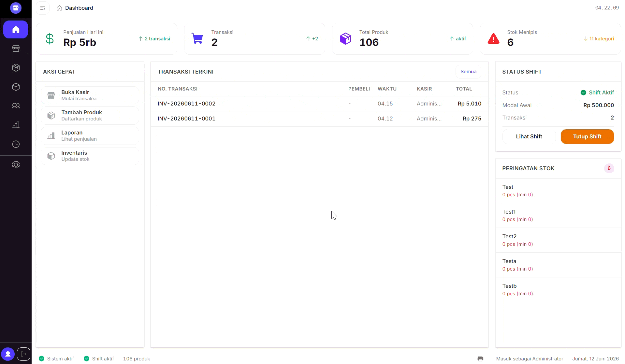Open the store cashier icon in sidebar
The width and height of the screenshot is (625, 364).
coord(16,49)
